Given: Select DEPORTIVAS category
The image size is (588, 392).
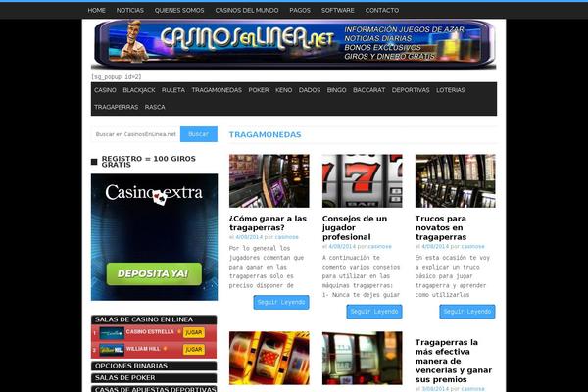Looking at the screenshot, I should [x=411, y=90].
